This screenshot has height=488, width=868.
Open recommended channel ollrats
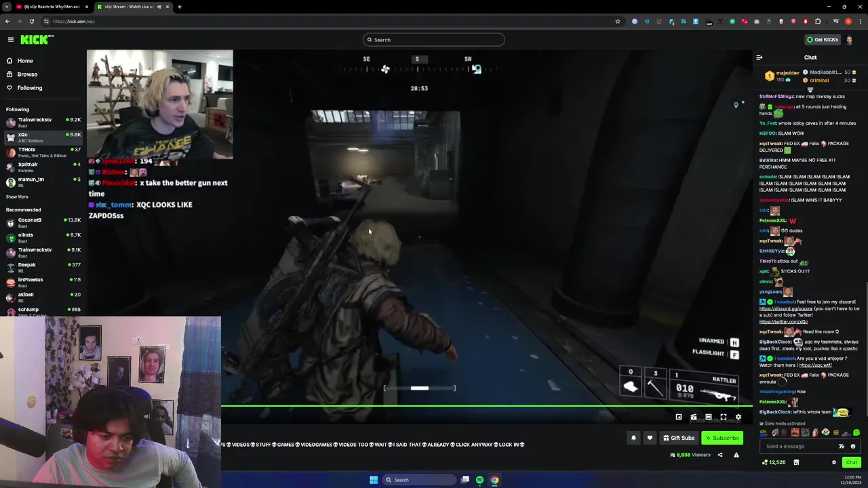[43, 237]
